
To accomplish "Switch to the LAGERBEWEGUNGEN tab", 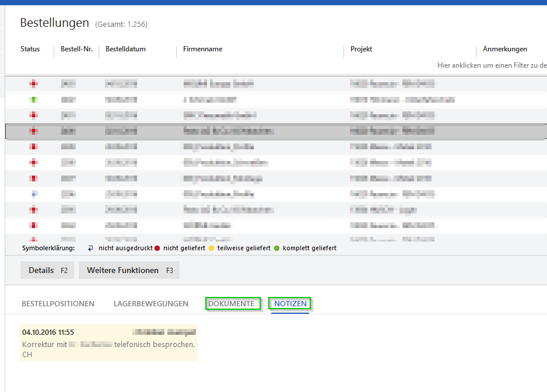I will [150, 304].
